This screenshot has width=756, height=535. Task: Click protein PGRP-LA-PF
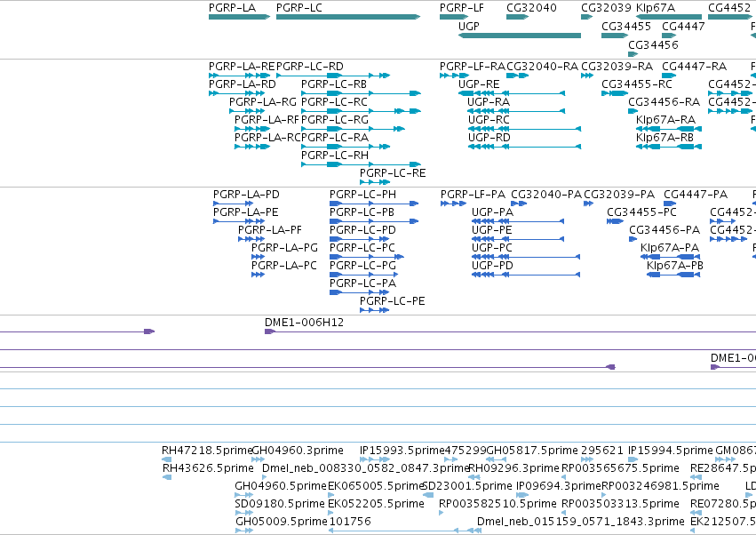251,239
